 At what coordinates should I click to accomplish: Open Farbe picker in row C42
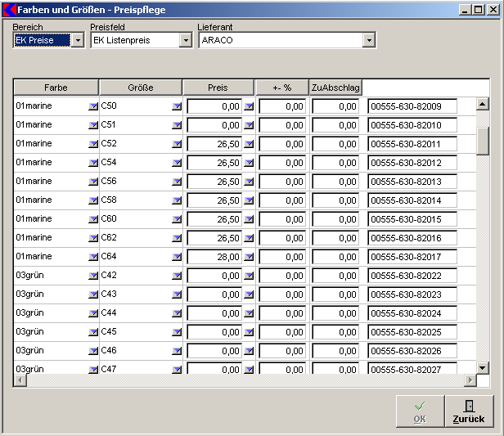pos(93,276)
